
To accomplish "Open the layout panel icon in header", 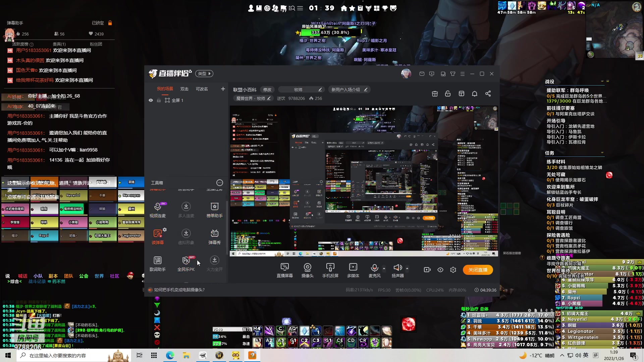I will pyautogui.click(x=462, y=94).
